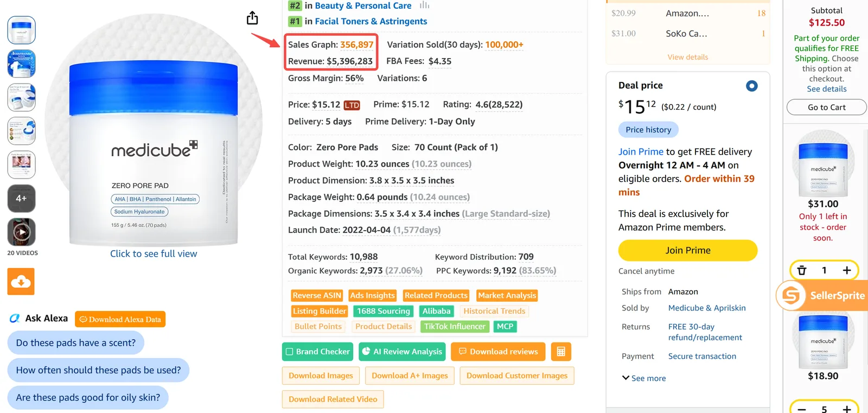Image resolution: width=868 pixels, height=413 pixels.
Task: Click the Download A+ Images button
Action: 410,376
